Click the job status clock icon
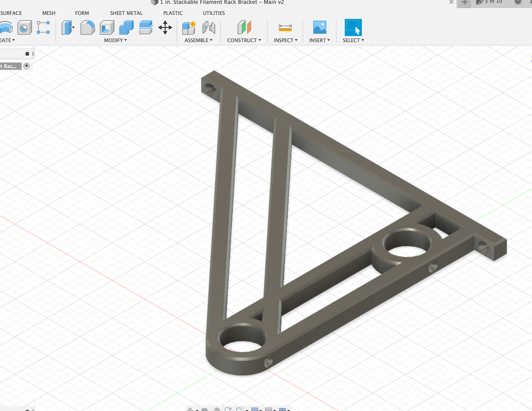 point(518,2)
